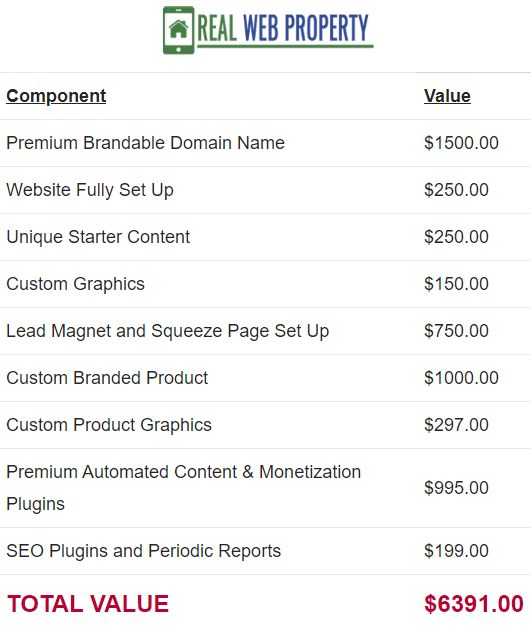Click the $750.00 amount
The image size is (531, 632).
coord(456,331)
